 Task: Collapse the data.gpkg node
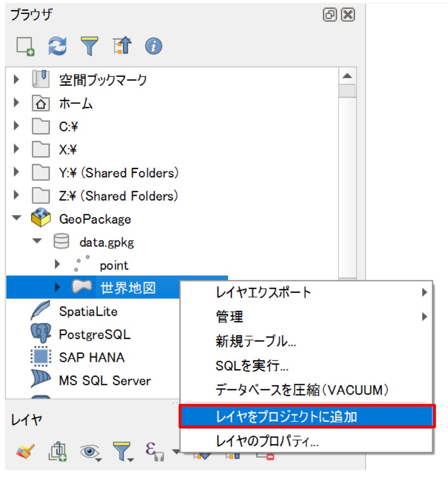click(x=37, y=241)
